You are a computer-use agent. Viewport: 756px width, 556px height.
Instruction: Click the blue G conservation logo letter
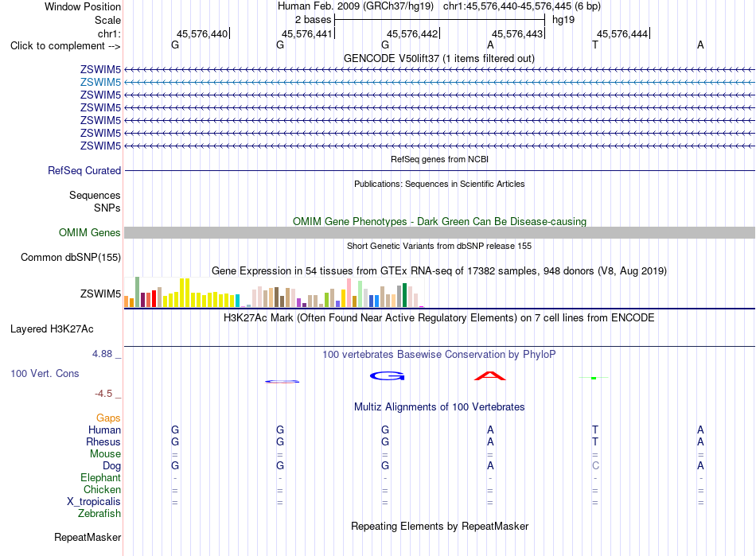click(388, 375)
